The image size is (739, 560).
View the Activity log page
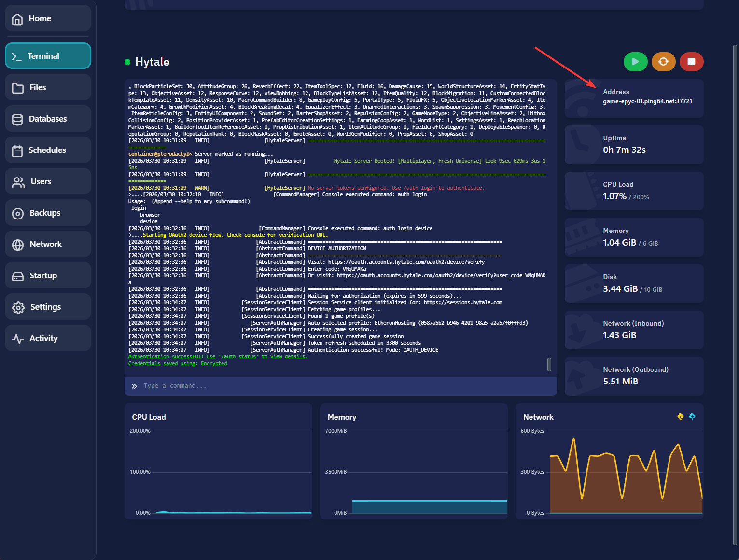click(48, 338)
